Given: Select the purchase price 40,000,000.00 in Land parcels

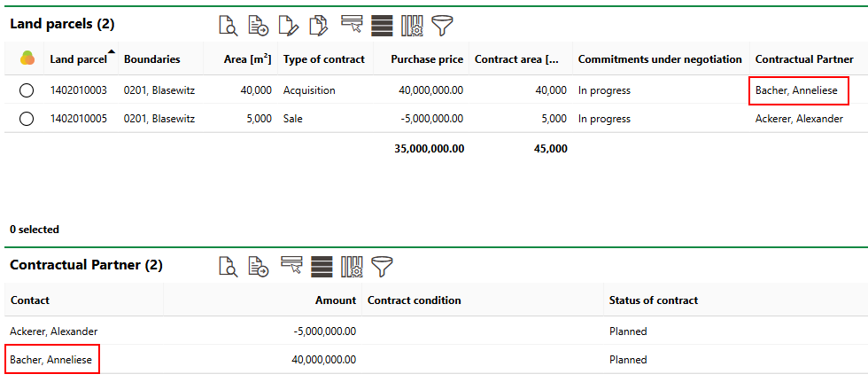Looking at the screenshot, I should (430, 90).
